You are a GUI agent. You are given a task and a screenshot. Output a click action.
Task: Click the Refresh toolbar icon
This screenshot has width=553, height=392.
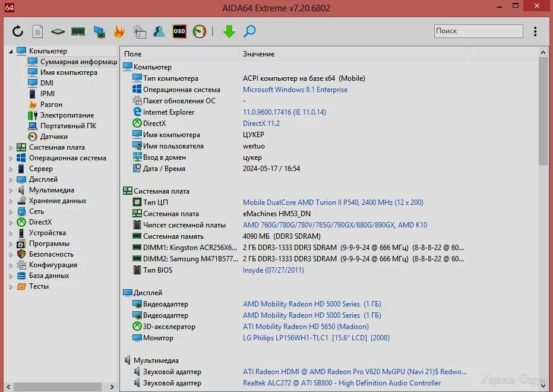18,31
